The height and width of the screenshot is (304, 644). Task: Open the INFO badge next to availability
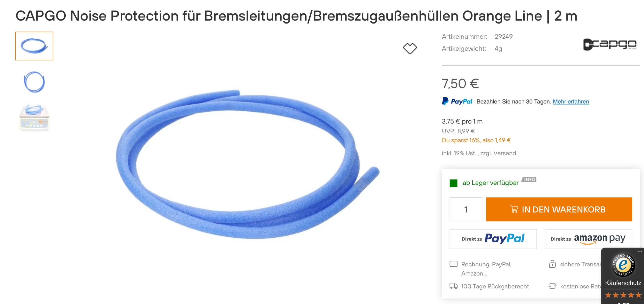click(529, 179)
